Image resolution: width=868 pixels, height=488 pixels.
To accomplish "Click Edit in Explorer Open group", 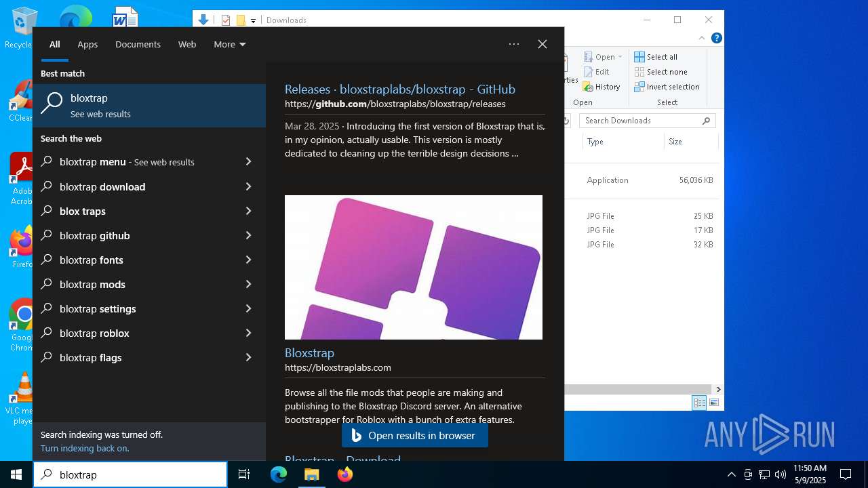I will tap(596, 72).
